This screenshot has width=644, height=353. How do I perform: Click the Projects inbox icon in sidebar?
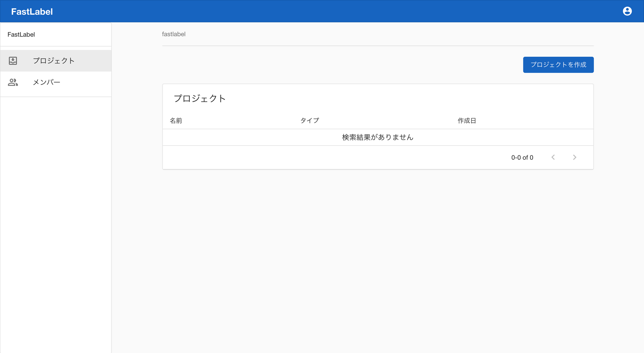(x=13, y=61)
